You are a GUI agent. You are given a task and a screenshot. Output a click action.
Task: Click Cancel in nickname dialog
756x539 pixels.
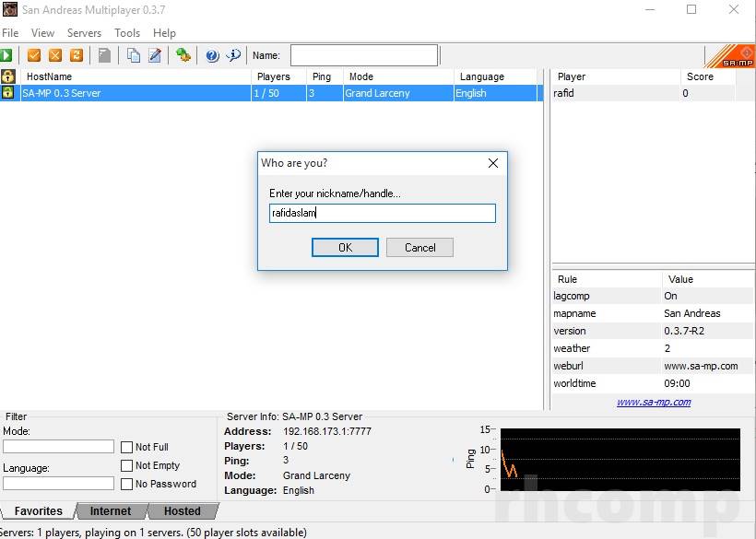point(419,248)
